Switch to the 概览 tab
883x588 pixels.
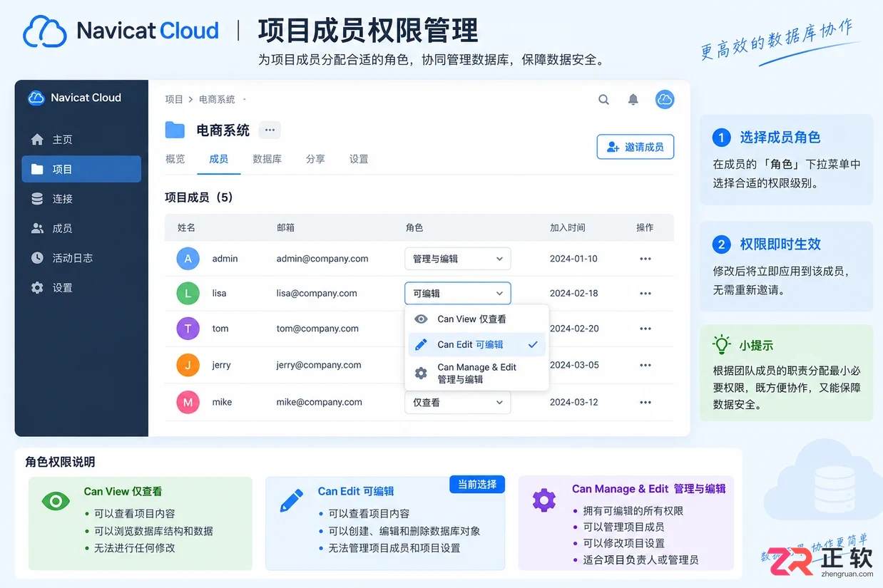pyautogui.click(x=175, y=159)
